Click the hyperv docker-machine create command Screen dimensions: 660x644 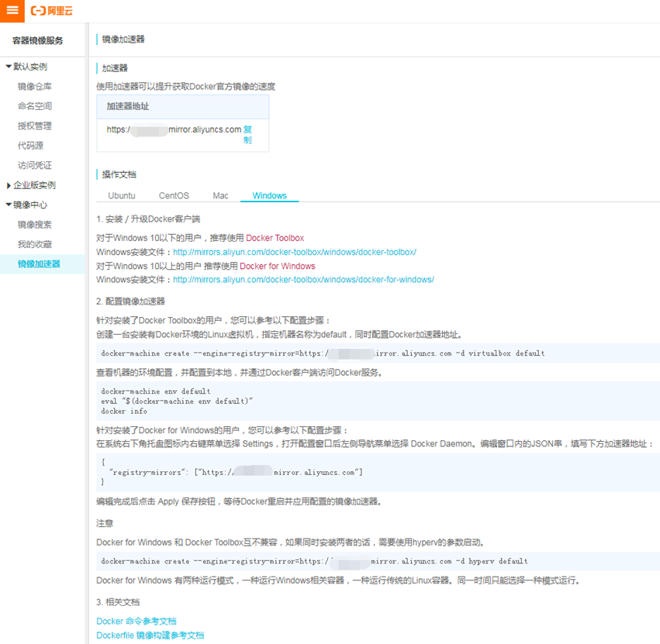click(314, 561)
